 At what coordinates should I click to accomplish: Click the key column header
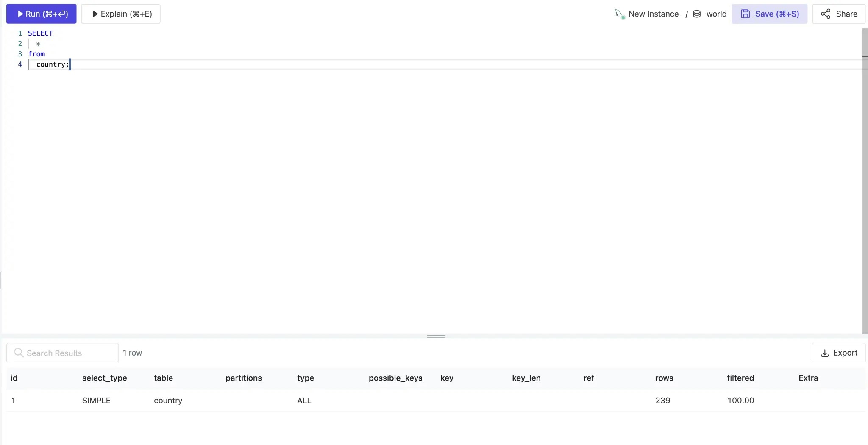click(447, 378)
